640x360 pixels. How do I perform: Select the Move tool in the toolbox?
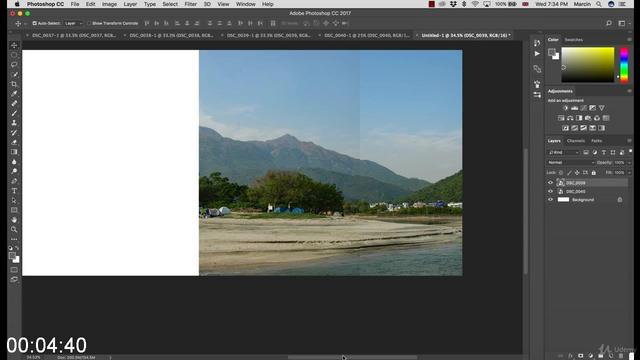(x=14, y=45)
